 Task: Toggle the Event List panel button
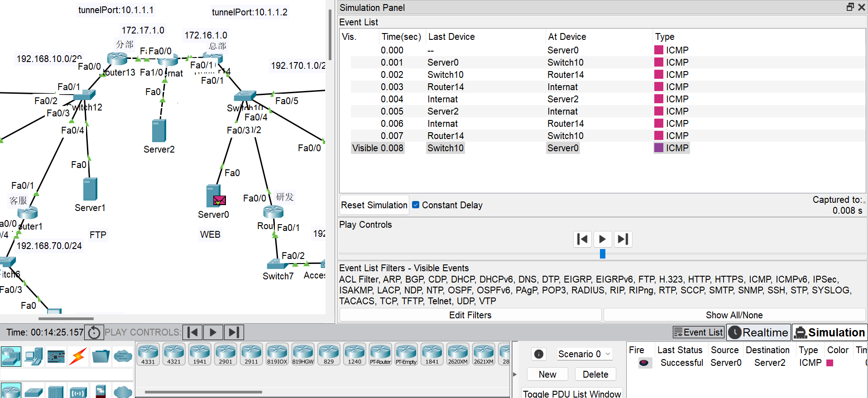coord(698,332)
